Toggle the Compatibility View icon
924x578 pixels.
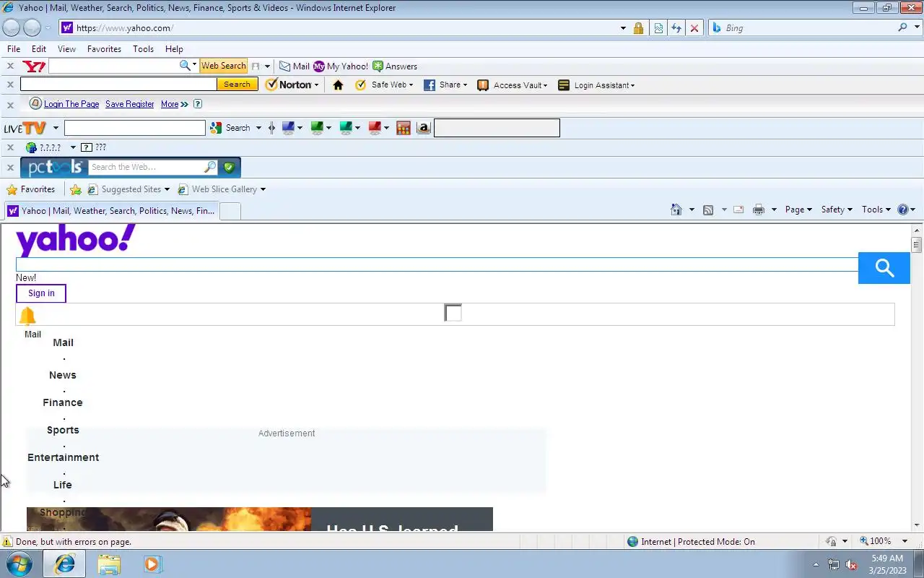658,28
